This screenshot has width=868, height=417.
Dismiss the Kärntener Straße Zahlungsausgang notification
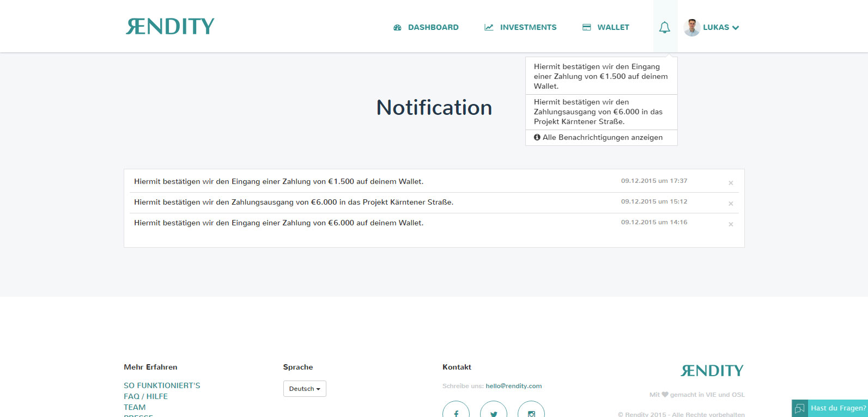pos(731,204)
